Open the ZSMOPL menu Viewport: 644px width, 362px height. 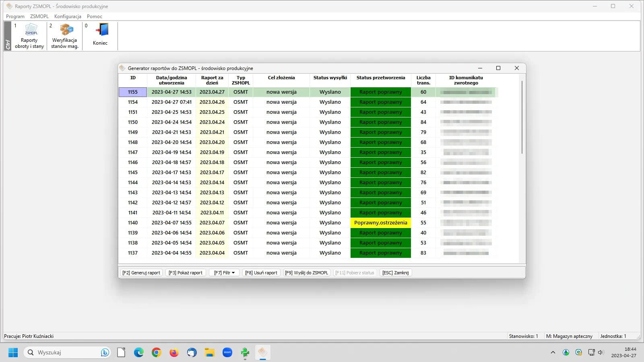[39, 16]
